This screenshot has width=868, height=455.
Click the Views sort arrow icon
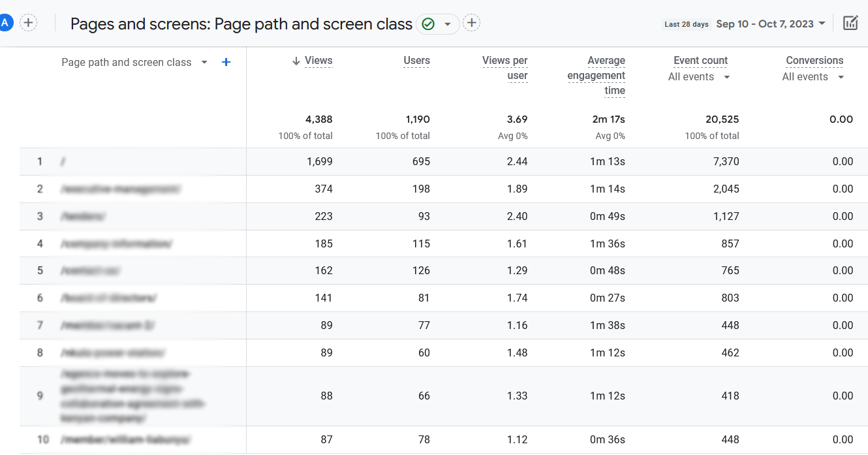click(296, 61)
